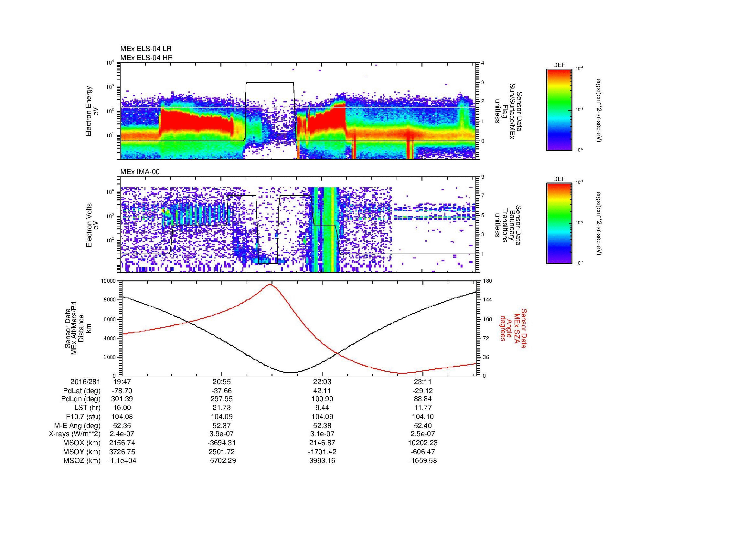The image size is (756, 534).
Task: Click the 'MSOY (km)' row label
Action: coord(82,452)
